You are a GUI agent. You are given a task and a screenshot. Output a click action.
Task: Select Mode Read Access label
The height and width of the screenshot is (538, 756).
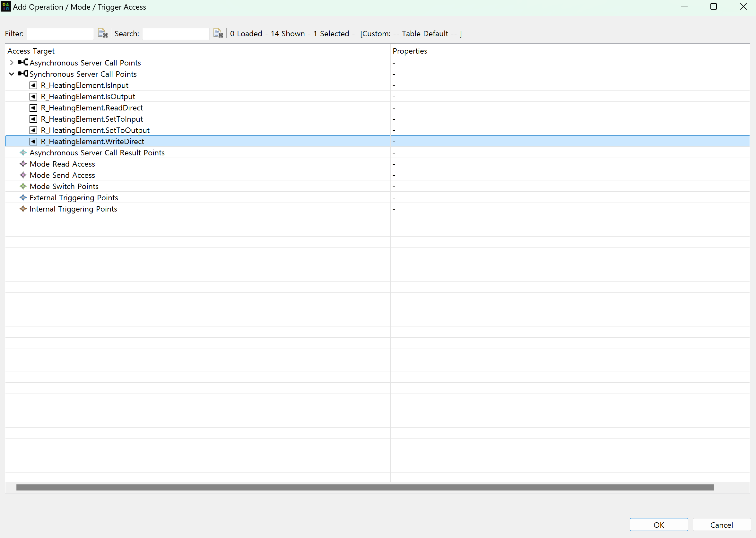62,164
